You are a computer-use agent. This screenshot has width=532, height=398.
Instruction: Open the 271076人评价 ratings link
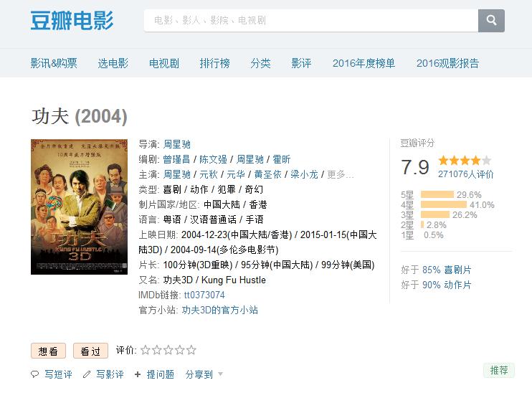[x=465, y=174]
